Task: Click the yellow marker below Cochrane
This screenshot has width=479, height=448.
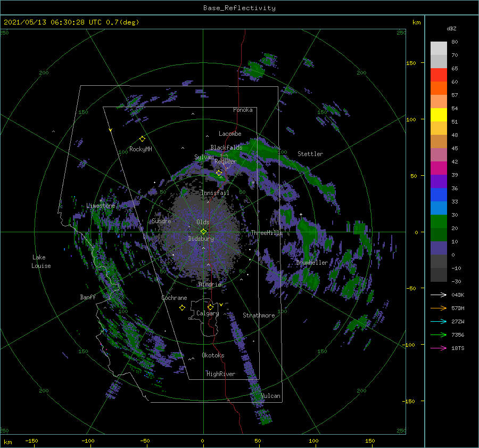Action: 182,308
